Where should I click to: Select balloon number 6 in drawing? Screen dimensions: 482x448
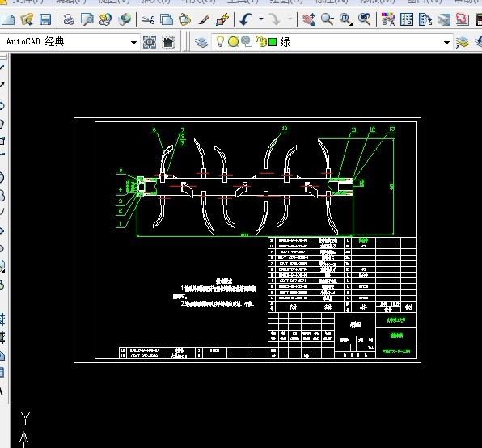[x=154, y=130]
